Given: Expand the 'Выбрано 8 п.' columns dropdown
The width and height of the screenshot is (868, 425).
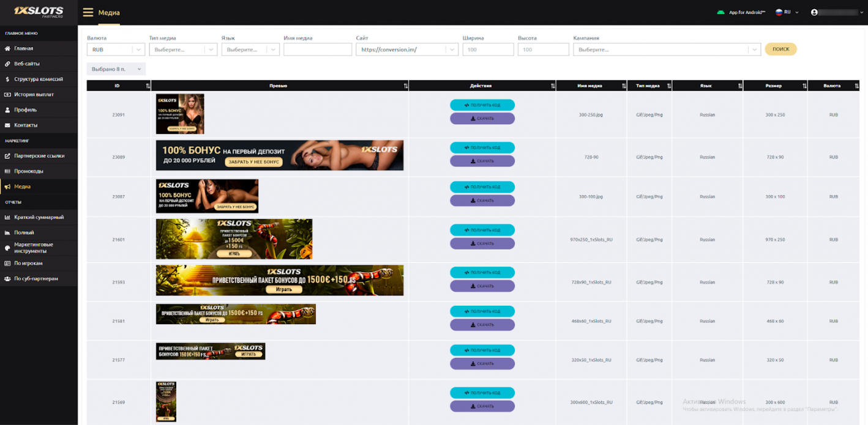Looking at the screenshot, I should (116, 69).
